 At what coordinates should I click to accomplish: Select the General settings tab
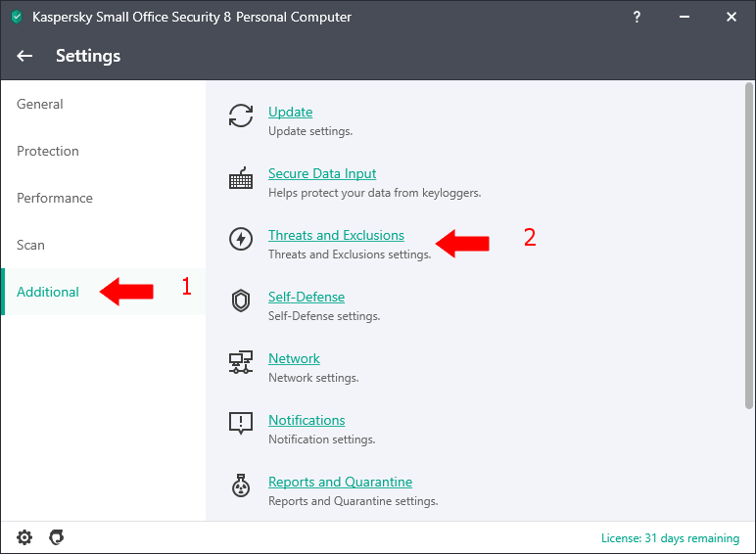[103, 104]
